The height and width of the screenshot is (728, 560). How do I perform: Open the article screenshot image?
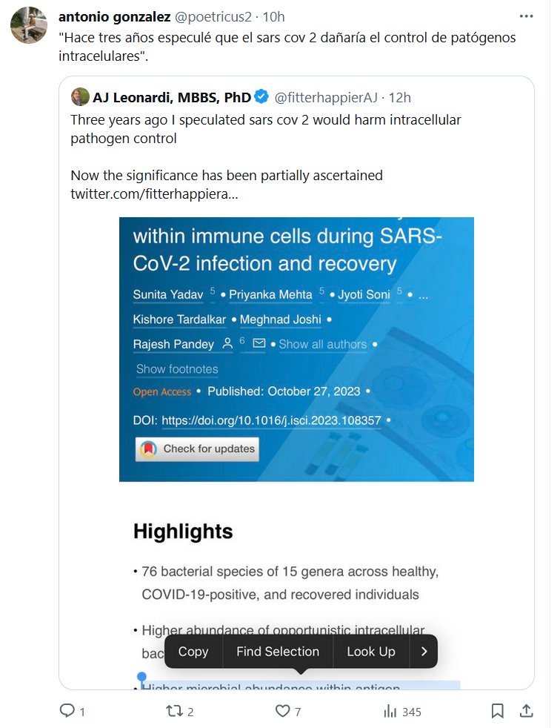296,348
